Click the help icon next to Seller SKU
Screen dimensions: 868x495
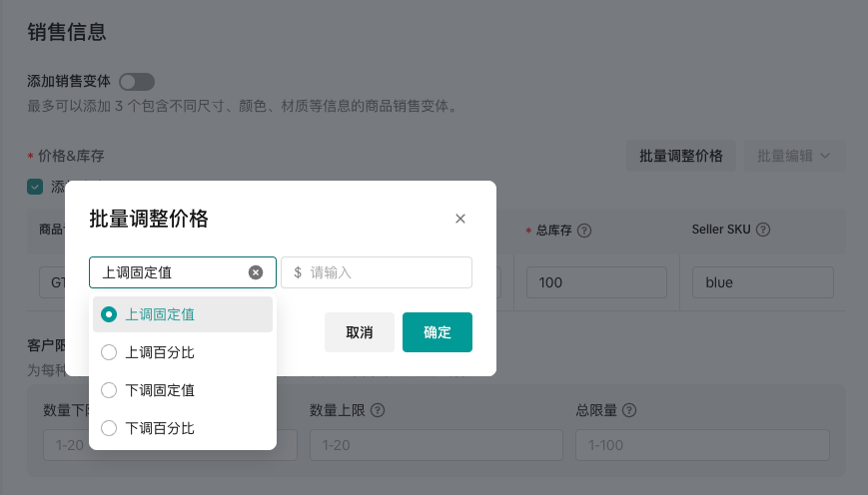763,230
